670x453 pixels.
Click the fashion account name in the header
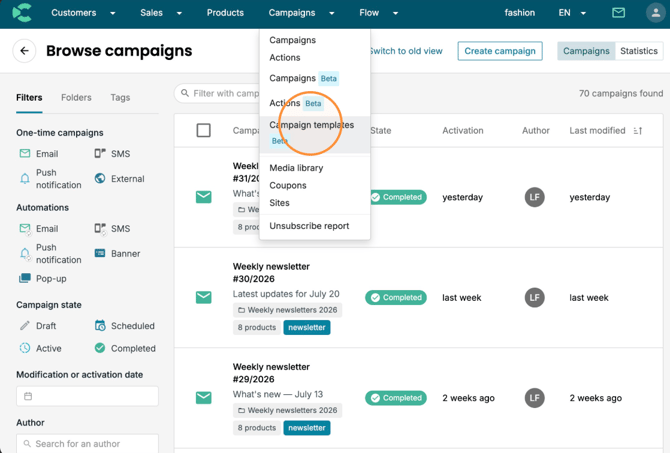tap(519, 13)
